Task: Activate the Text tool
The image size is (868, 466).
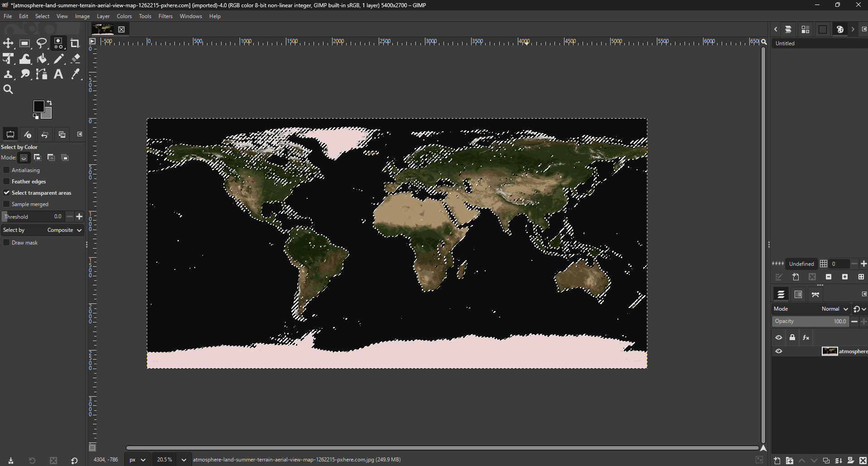Action: pos(58,74)
